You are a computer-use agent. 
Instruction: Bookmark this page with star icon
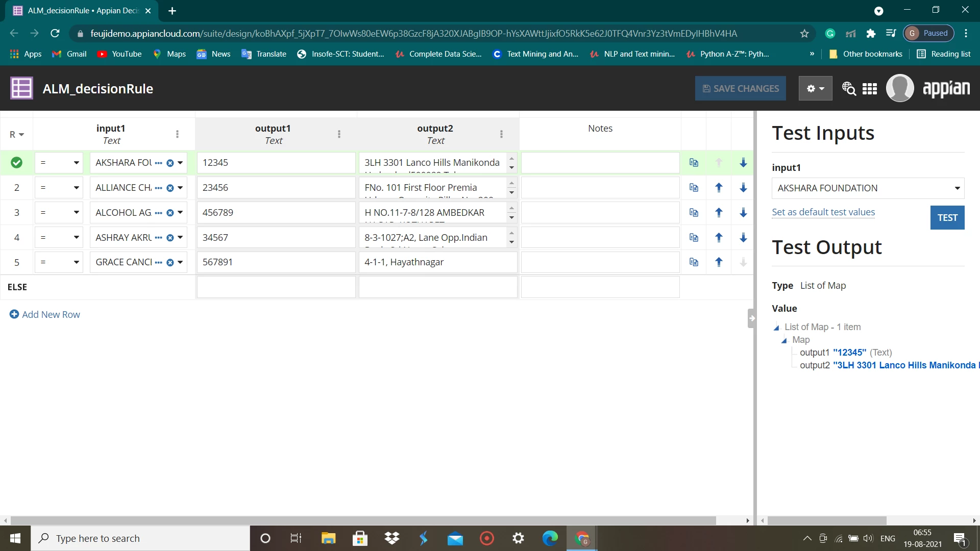804,34
